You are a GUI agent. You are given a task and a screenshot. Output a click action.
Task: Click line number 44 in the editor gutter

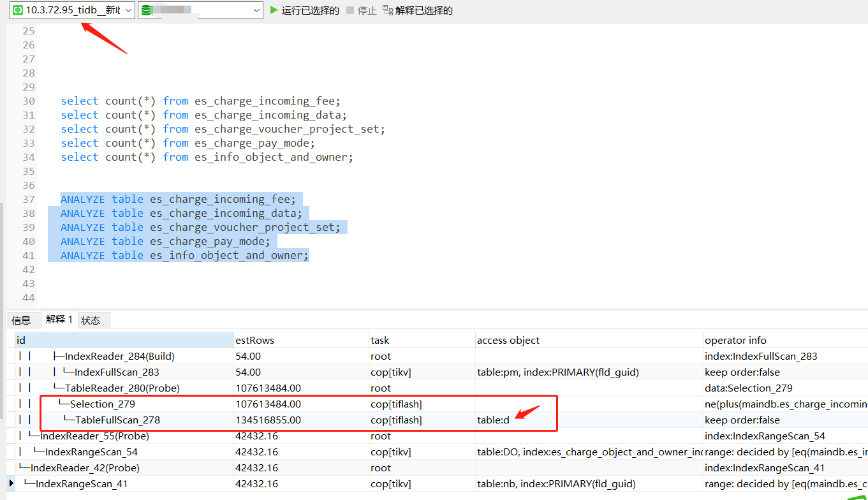coord(29,297)
